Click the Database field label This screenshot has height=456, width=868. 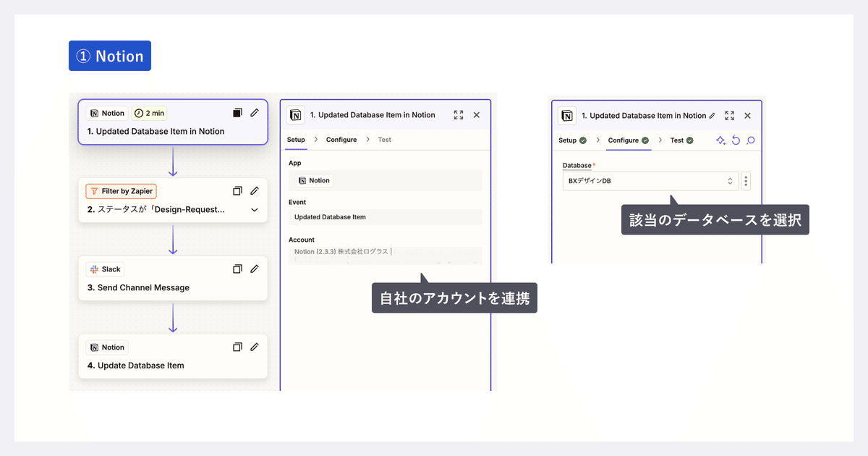pos(577,166)
